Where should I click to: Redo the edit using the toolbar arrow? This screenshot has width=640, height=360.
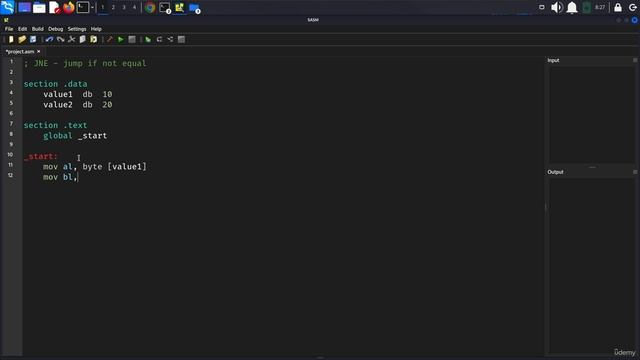pos(60,39)
